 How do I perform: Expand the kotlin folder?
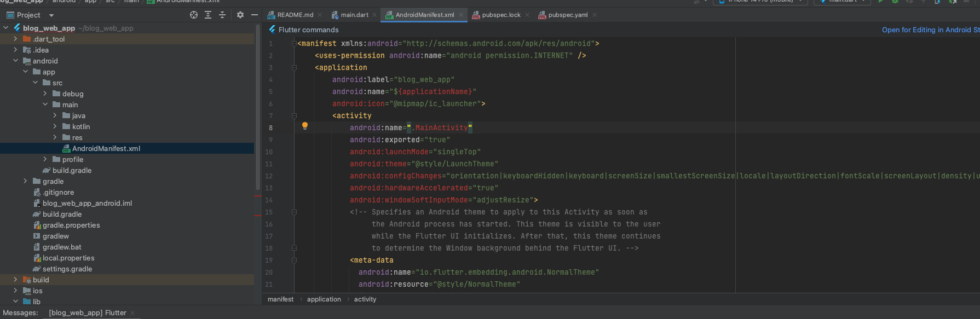point(55,126)
